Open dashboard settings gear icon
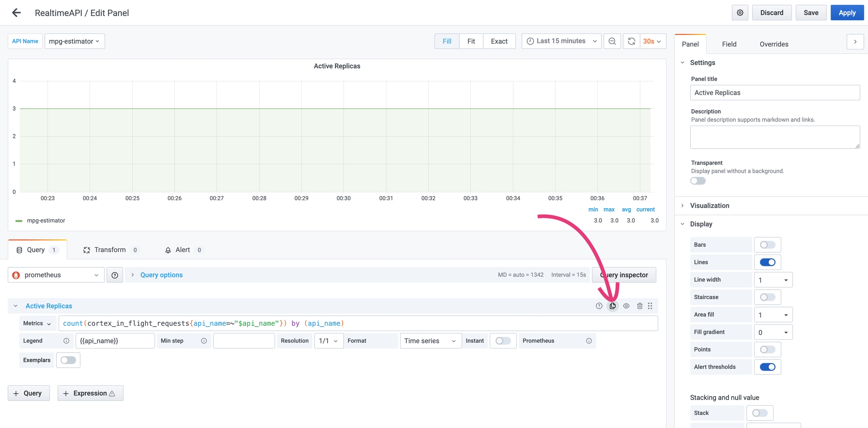This screenshot has height=428, width=868. [x=740, y=13]
